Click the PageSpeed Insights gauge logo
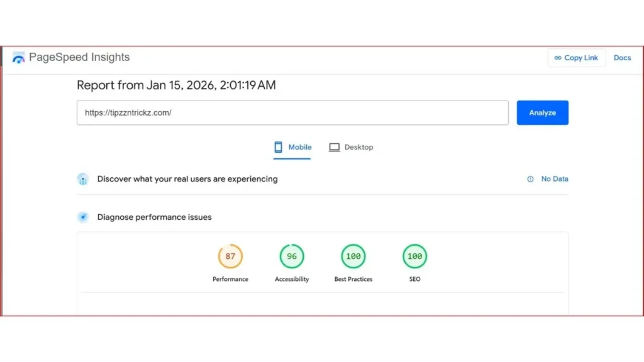The width and height of the screenshot is (644, 362). (x=18, y=57)
